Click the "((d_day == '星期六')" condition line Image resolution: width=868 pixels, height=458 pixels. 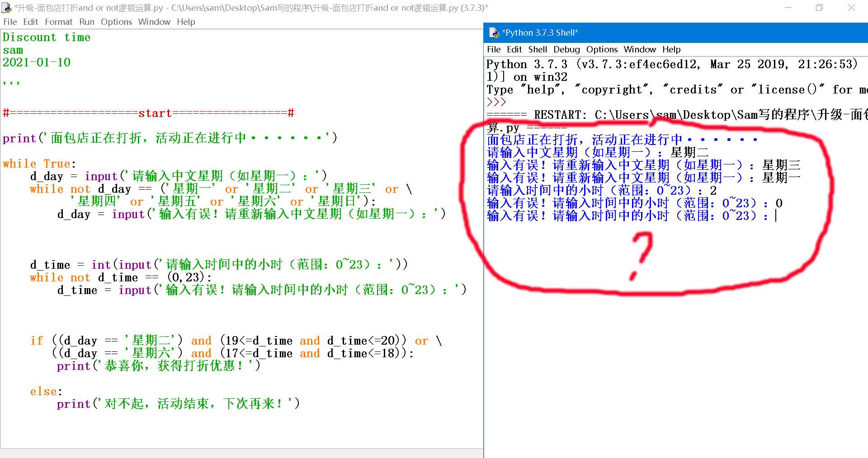233,353
